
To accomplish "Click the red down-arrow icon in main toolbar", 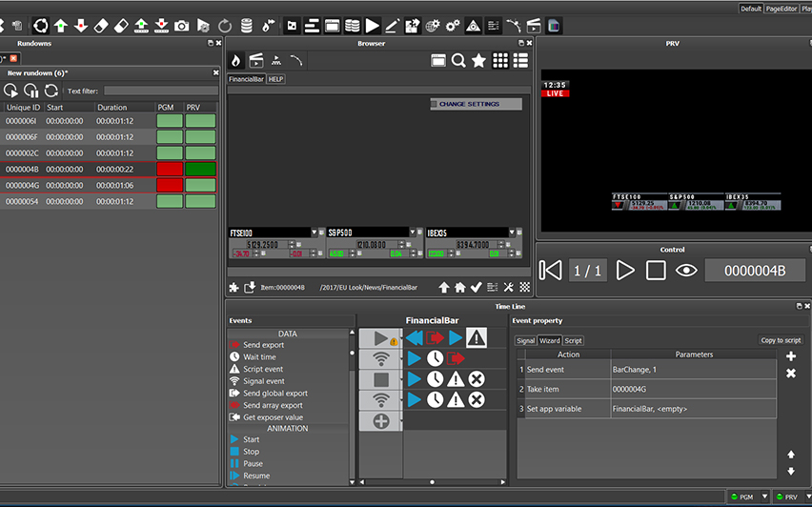I will [81, 26].
